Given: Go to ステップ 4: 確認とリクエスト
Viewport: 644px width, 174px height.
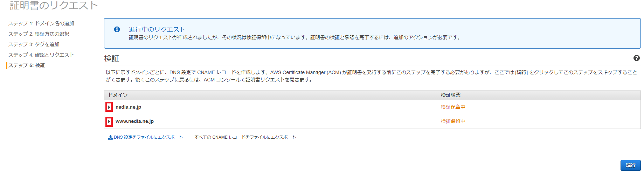Looking at the screenshot, I should click(x=41, y=55).
